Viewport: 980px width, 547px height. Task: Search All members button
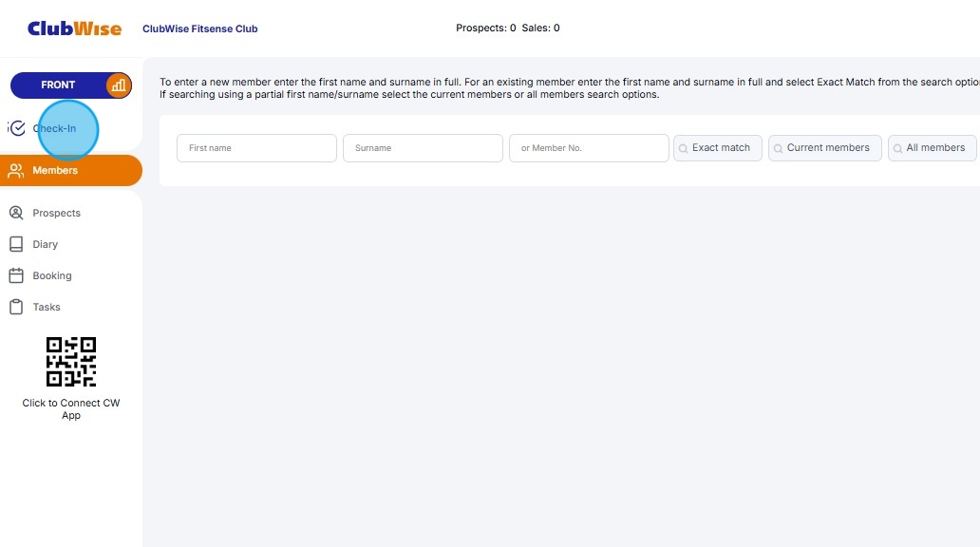pyautogui.click(x=933, y=148)
